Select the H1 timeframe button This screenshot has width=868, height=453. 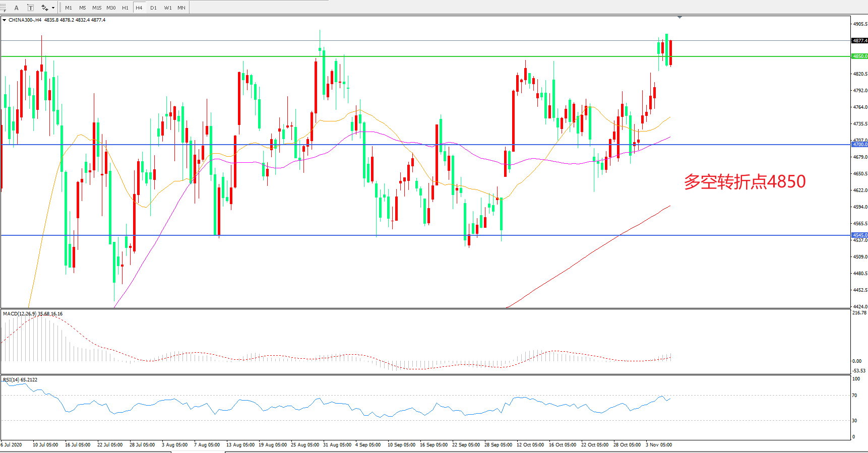[125, 8]
